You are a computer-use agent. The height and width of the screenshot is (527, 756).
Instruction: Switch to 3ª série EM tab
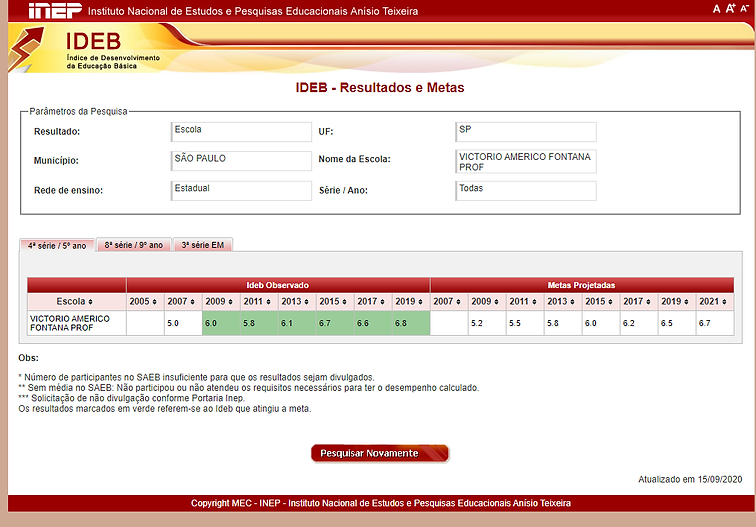point(203,245)
